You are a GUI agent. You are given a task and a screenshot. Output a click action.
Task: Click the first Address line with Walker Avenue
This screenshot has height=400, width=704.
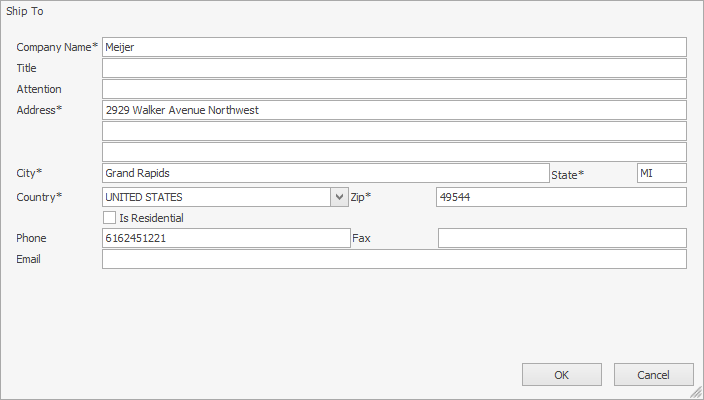click(394, 110)
